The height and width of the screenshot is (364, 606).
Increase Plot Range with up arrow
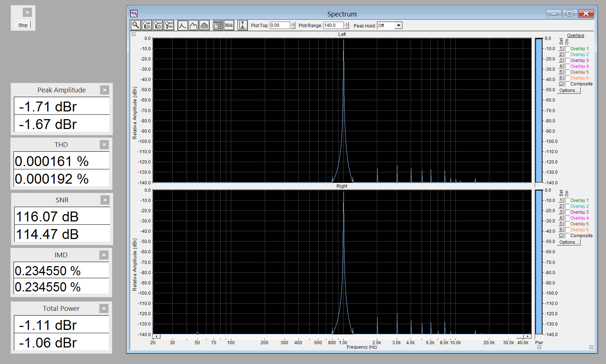[x=347, y=23]
